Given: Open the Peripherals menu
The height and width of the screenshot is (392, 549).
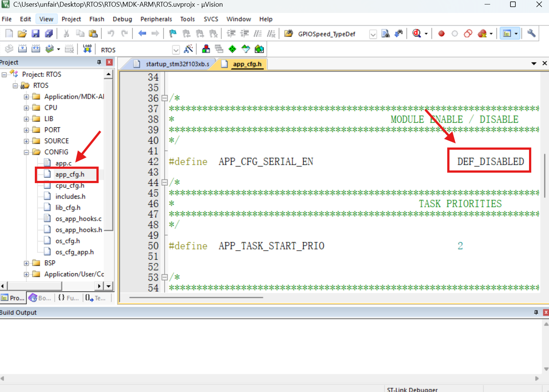Looking at the screenshot, I should [156, 19].
